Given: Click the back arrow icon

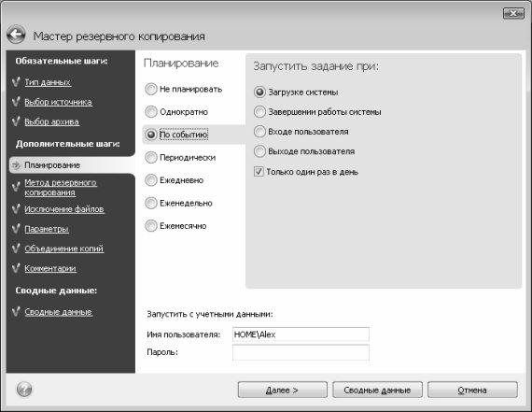Looking at the screenshot, I should point(16,35).
